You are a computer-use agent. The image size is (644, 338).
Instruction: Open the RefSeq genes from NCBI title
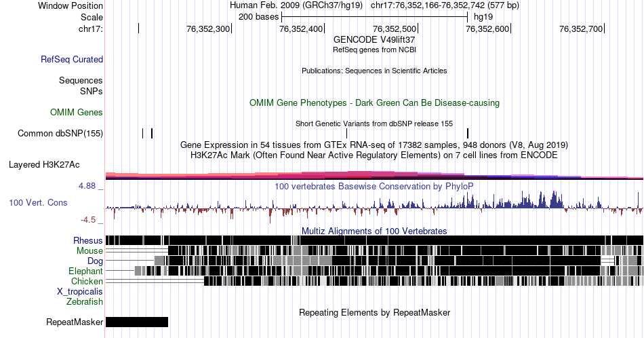pyautogui.click(x=374, y=50)
